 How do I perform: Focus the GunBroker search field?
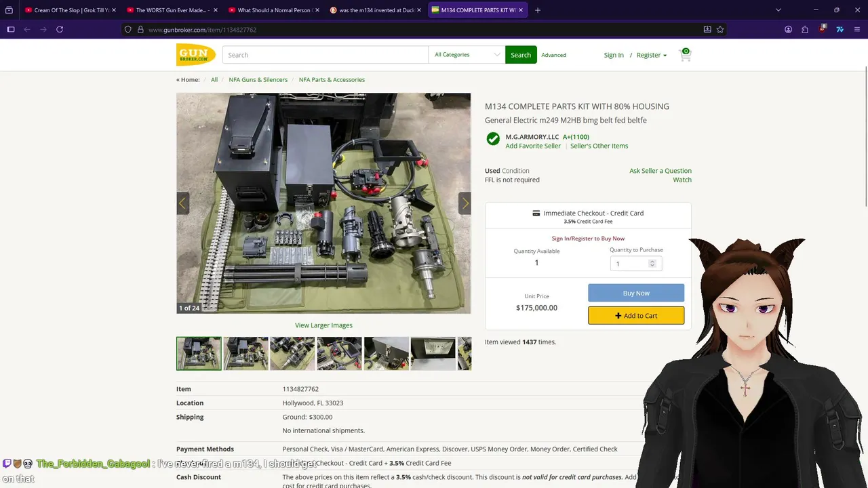[x=325, y=55]
